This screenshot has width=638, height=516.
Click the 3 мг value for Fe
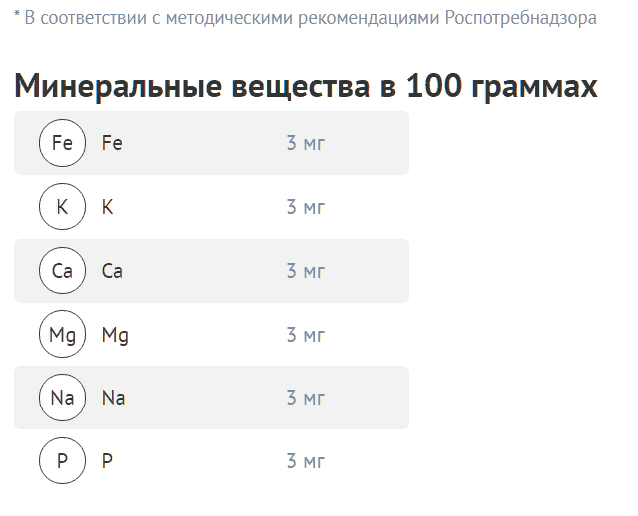coord(306,143)
